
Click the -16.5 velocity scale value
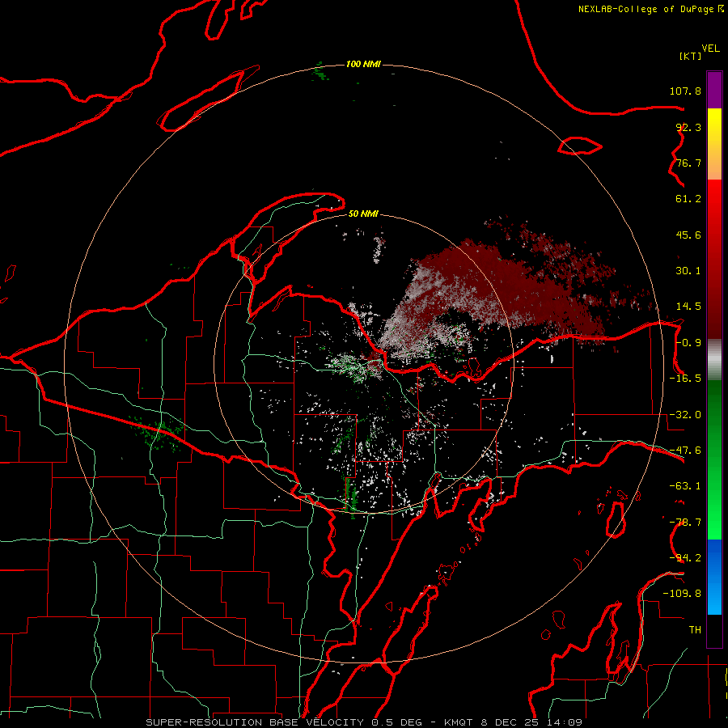pos(685,379)
